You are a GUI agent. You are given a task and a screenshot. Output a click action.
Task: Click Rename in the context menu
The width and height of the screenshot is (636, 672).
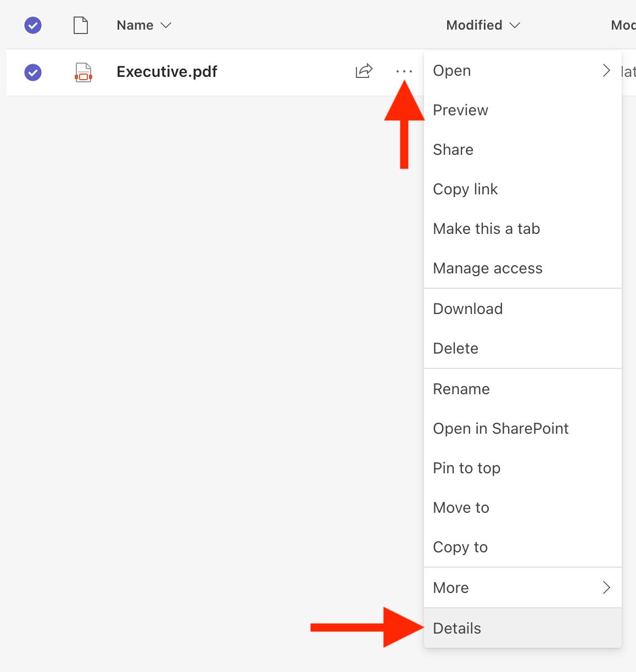(523, 389)
